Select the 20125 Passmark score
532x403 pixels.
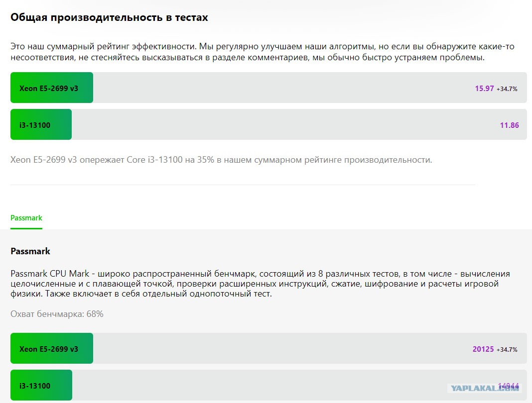(483, 349)
